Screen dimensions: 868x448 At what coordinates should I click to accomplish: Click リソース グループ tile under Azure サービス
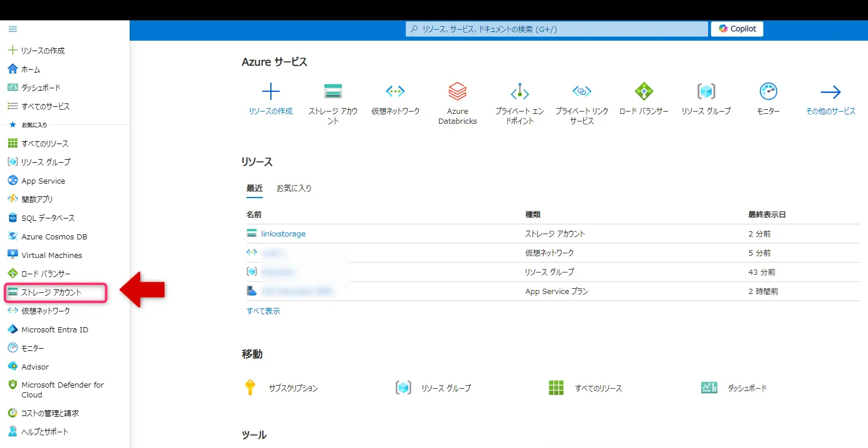pos(706,99)
